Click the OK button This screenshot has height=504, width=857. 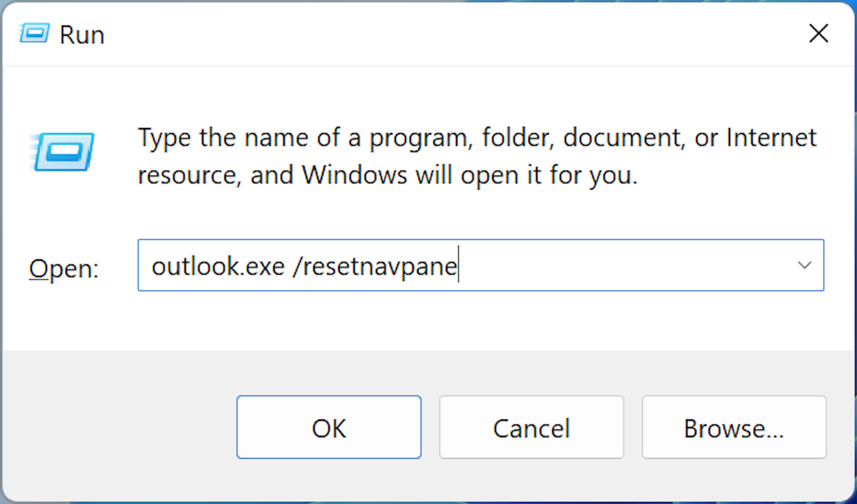(x=329, y=427)
